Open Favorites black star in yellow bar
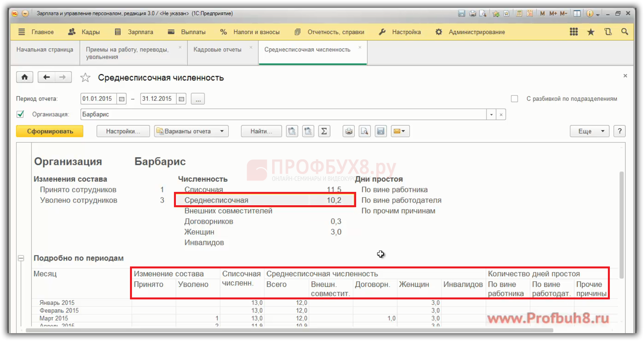Viewport: 644px width, 341px height. tap(591, 32)
